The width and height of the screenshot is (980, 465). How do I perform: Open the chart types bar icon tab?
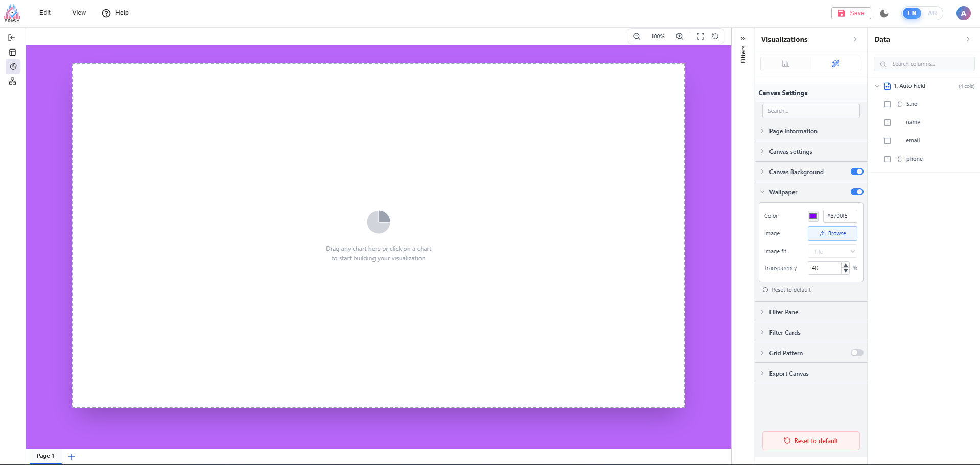coord(785,64)
